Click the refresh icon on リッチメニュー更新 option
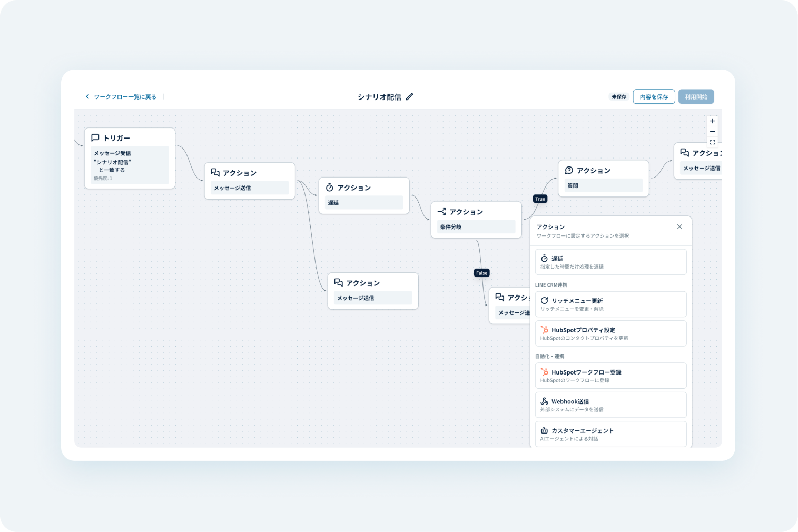 tap(545, 300)
